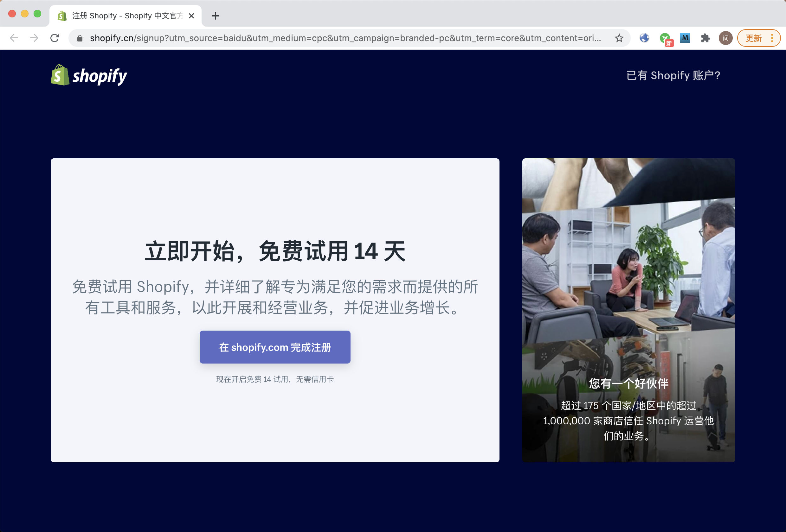Click the green maximize traffic light button
Screen dimensions: 786x532
click(x=36, y=13)
